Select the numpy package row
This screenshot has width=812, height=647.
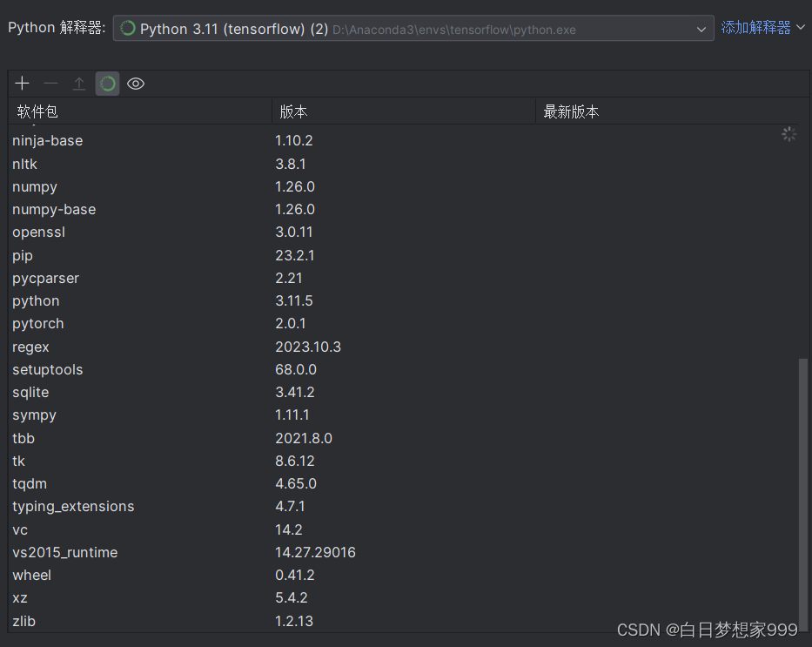click(x=404, y=186)
